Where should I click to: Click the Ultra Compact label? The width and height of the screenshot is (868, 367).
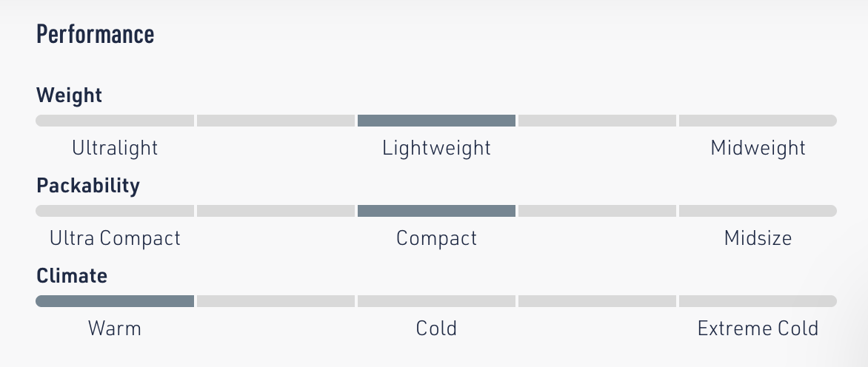pos(115,238)
